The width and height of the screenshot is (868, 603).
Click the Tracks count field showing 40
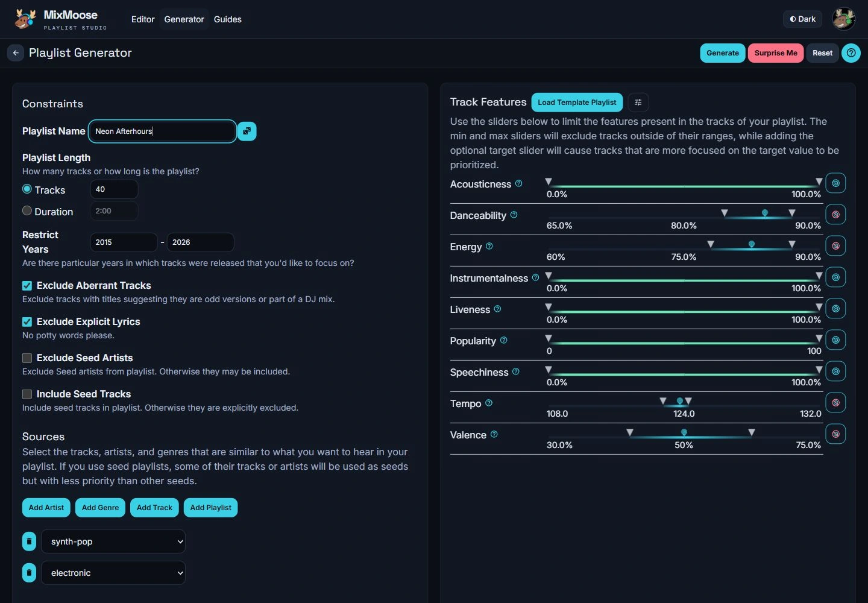(x=114, y=189)
